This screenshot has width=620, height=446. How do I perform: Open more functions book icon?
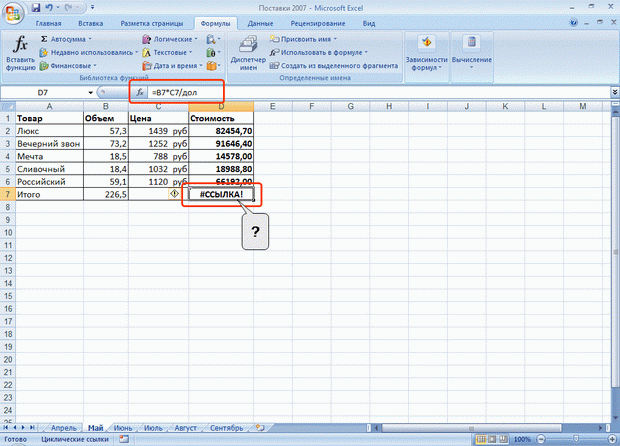pos(213,66)
